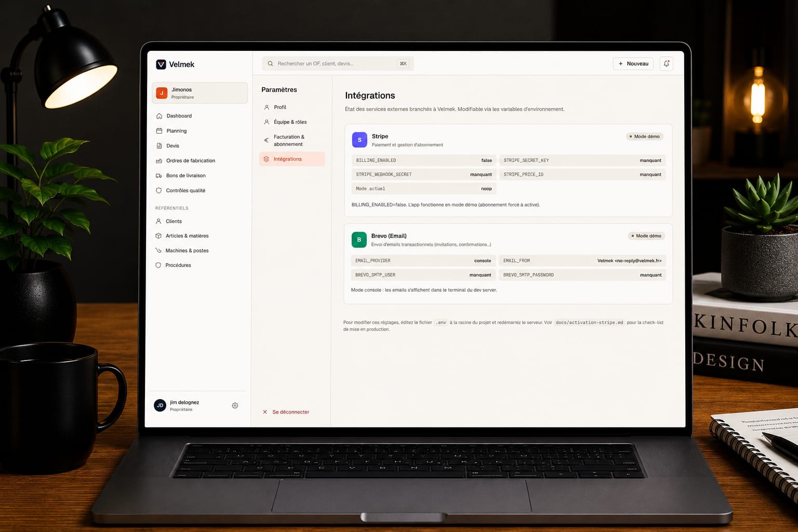Click the Équipe & rôles icon
This screenshot has height=532, width=798.
tap(267, 122)
